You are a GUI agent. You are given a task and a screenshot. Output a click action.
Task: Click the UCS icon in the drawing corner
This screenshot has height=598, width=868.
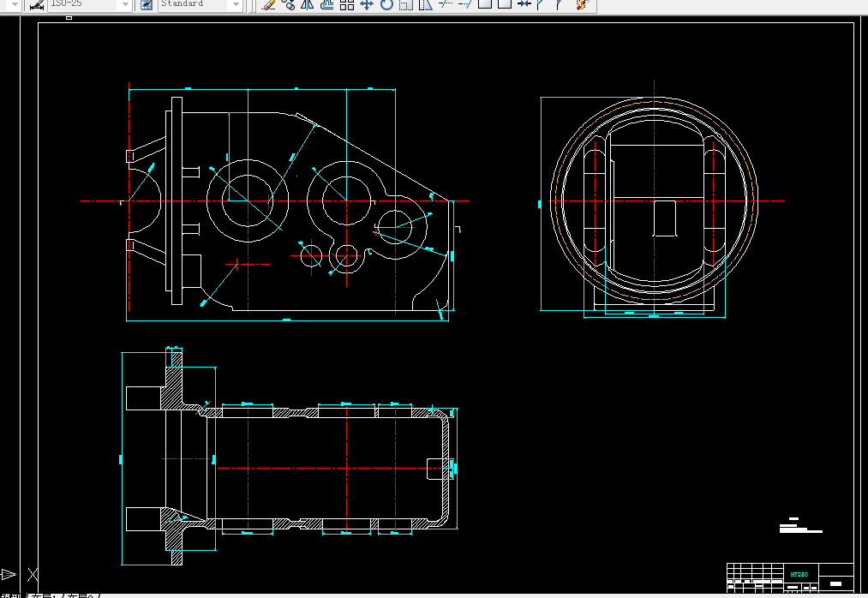pyautogui.click(x=20, y=575)
